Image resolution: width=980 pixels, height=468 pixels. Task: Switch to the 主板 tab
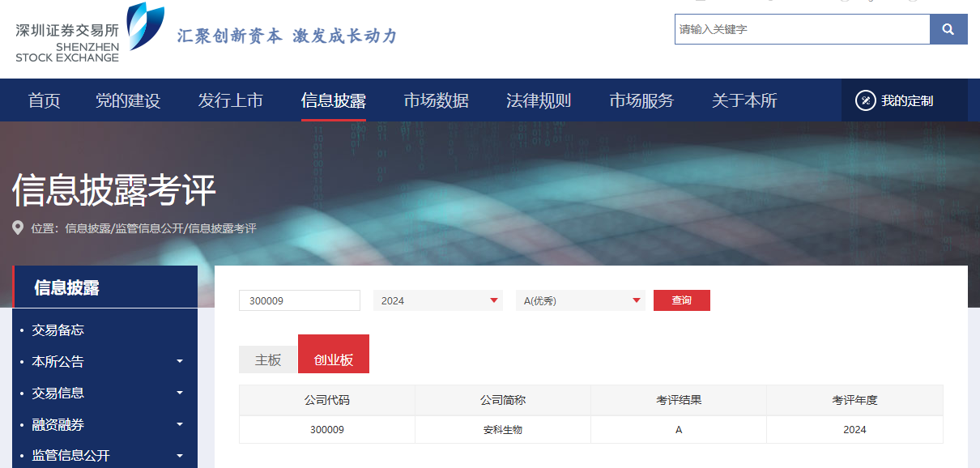[x=268, y=360]
